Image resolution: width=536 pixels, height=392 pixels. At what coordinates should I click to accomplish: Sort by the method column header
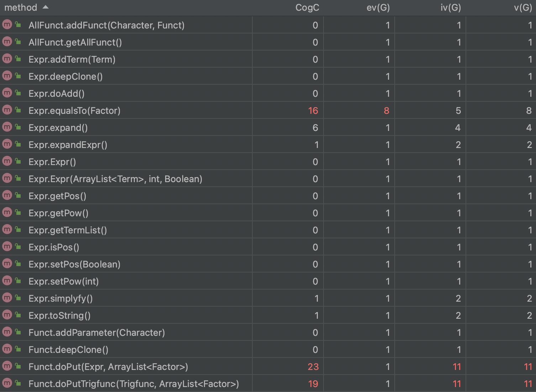coord(21,7)
